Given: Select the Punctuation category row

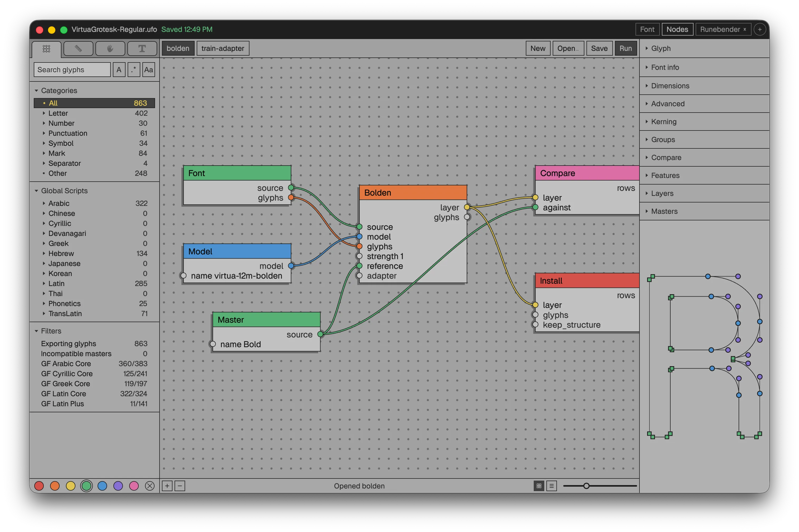Looking at the screenshot, I should click(94, 133).
